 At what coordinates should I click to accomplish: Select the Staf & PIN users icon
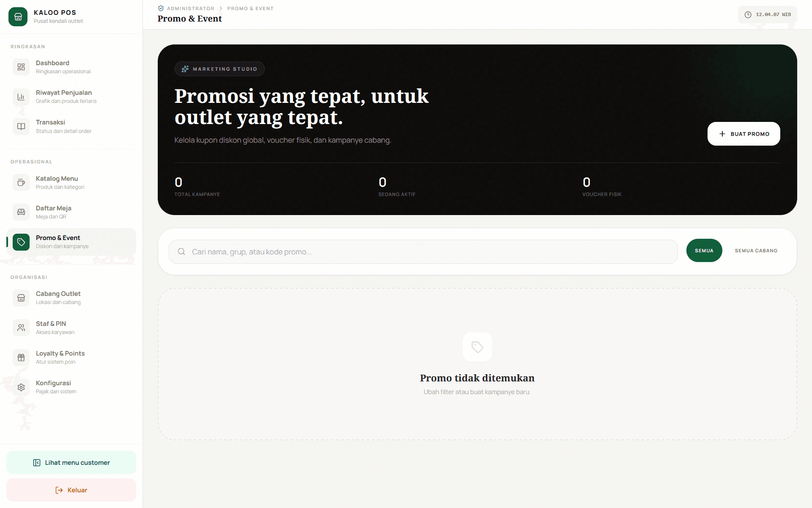click(21, 328)
